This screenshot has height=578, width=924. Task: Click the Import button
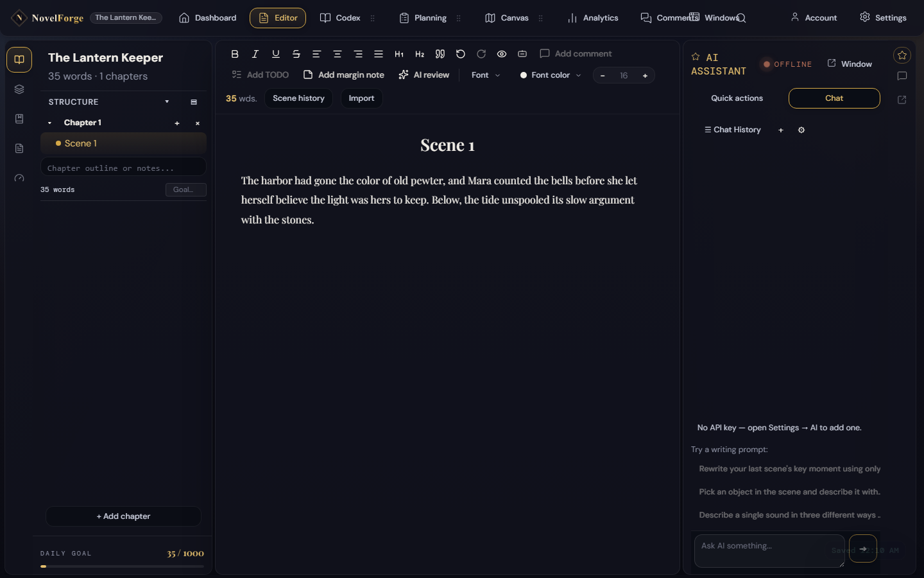[361, 98]
